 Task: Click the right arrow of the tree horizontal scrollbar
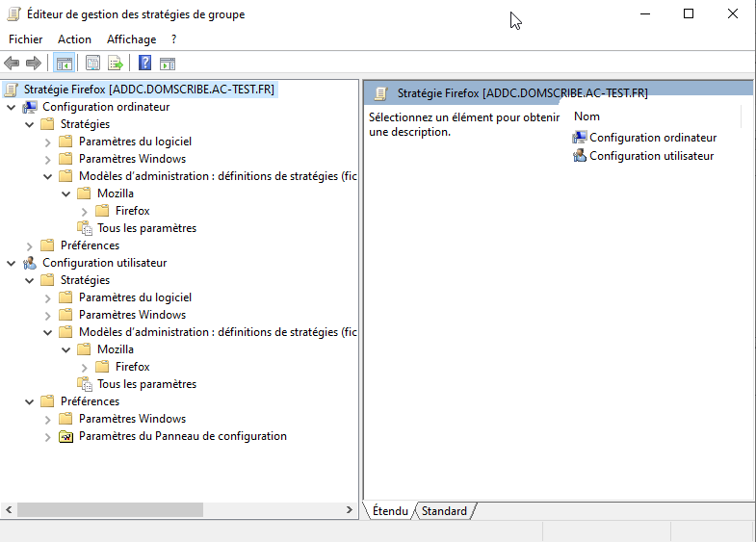coord(350,509)
